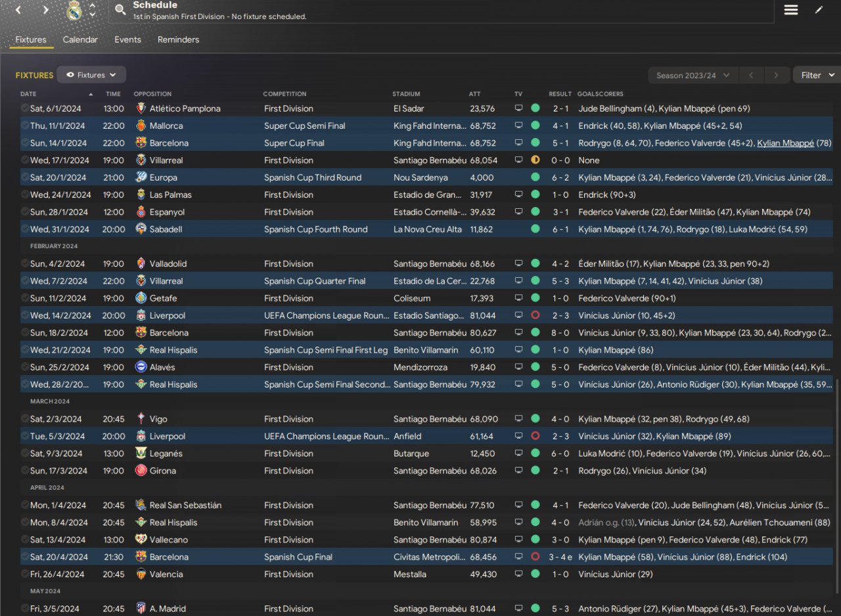Image resolution: width=841 pixels, height=616 pixels.
Task: Click the Leganés club crest
Action: click(141, 453)
